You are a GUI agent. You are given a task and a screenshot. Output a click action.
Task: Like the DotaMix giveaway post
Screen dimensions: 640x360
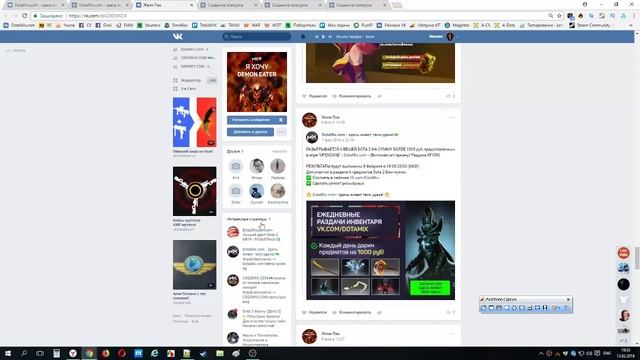point(314,312)
